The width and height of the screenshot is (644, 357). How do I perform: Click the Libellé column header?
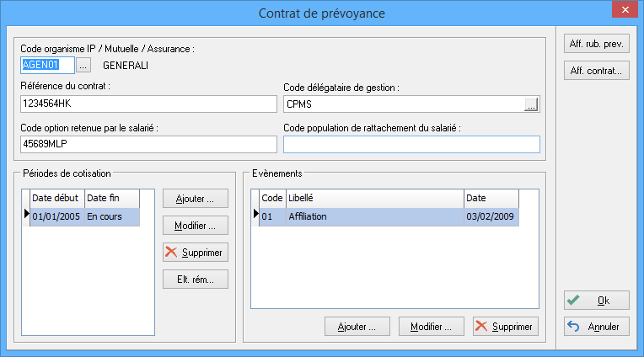374,199
